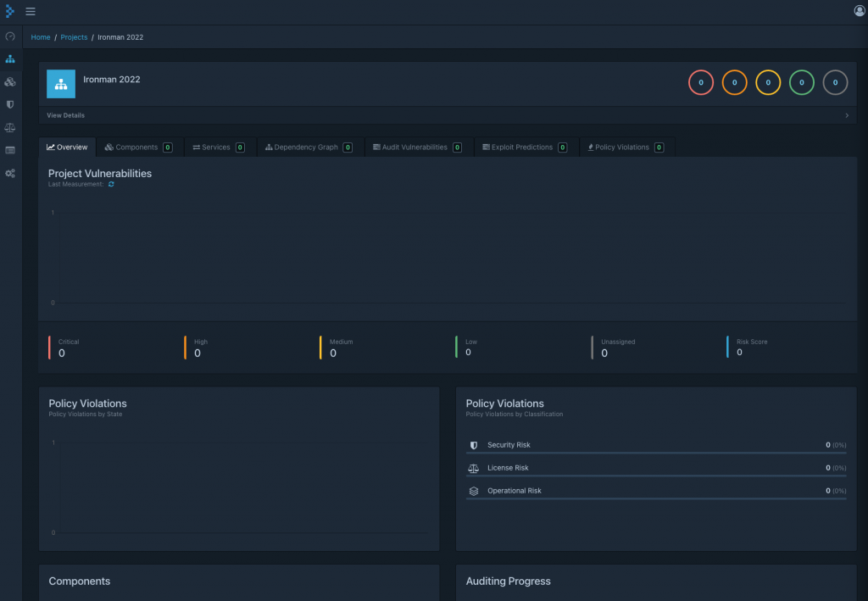Click the Ironman 2022 project title
Image resolution: width=868 pixels, height=601 pixels.
pyautogui.click(x=111, y=79)
